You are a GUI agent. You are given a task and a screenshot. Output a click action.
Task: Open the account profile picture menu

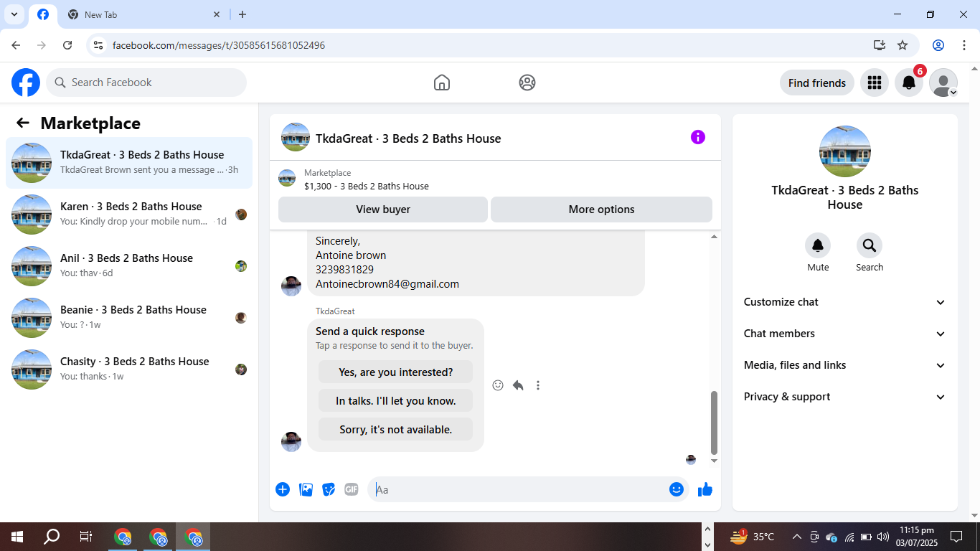[x=943, y=83]
